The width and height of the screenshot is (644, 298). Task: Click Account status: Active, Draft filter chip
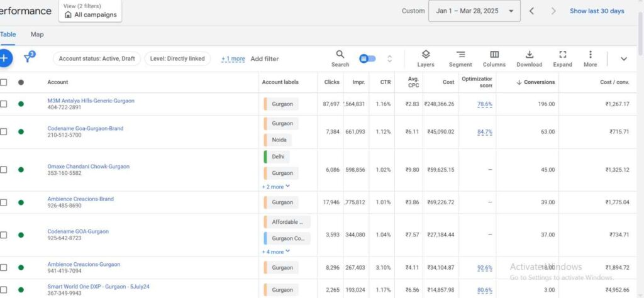click(96, 58)
